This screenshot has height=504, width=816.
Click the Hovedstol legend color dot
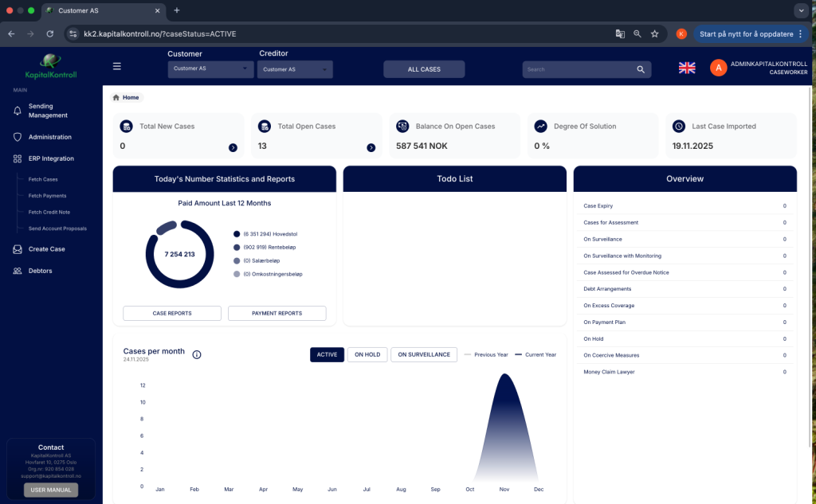tap(237, 234)
